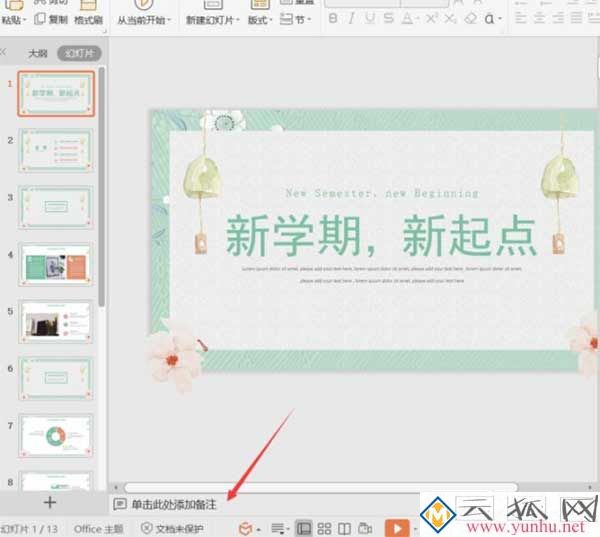Click the pink flower image at slide corner
The image size is (600, 537).
[x=174, y=359]
